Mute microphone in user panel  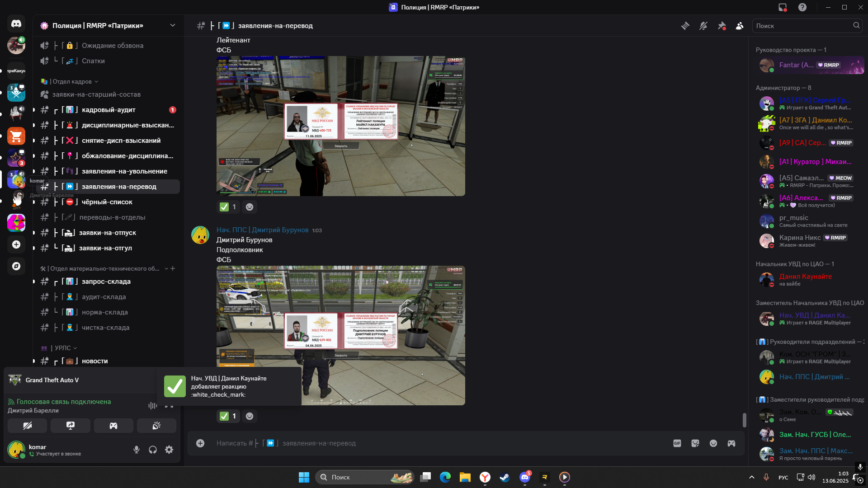tap(137, 450)
